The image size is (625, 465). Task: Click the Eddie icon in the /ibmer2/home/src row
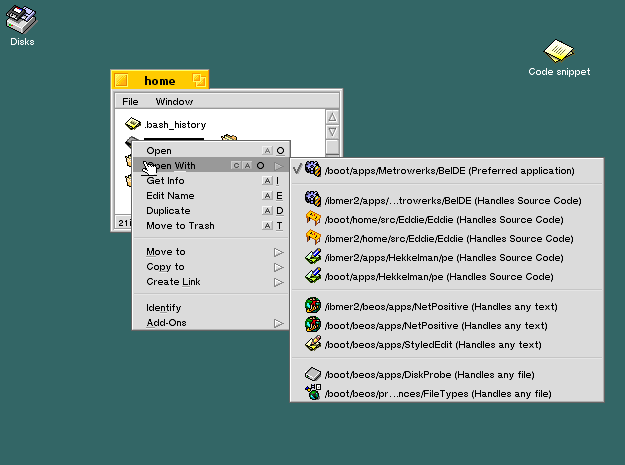313,237
